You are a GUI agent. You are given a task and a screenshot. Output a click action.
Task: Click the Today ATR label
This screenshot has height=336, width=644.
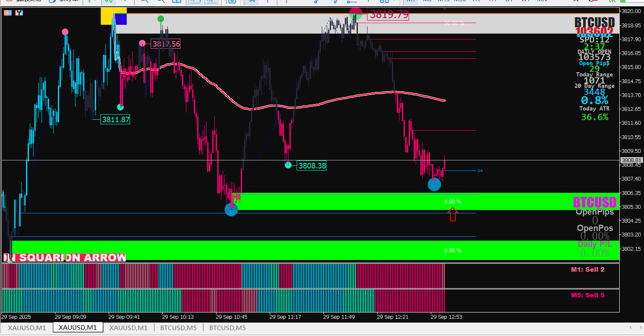(x=594, y=108)
